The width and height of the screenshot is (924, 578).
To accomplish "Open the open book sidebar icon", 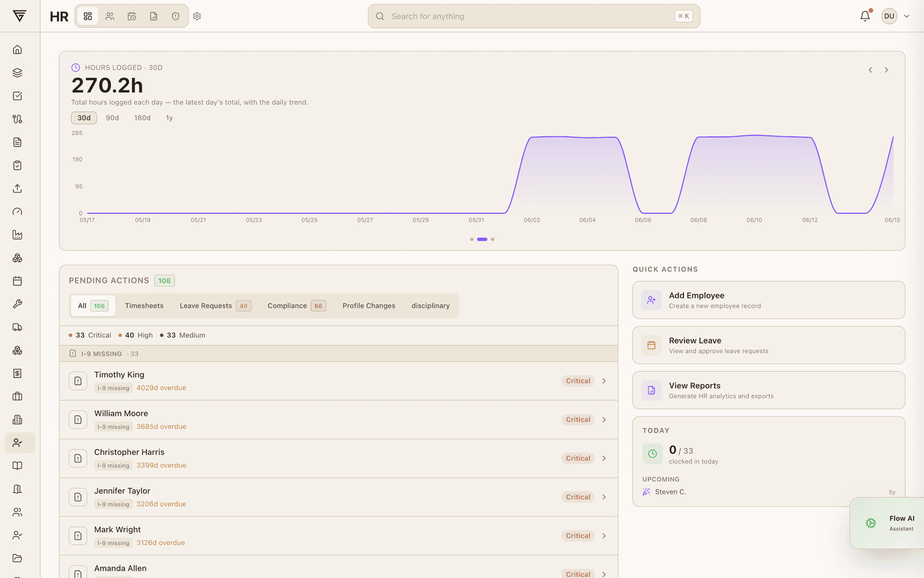I will [17, 466].
